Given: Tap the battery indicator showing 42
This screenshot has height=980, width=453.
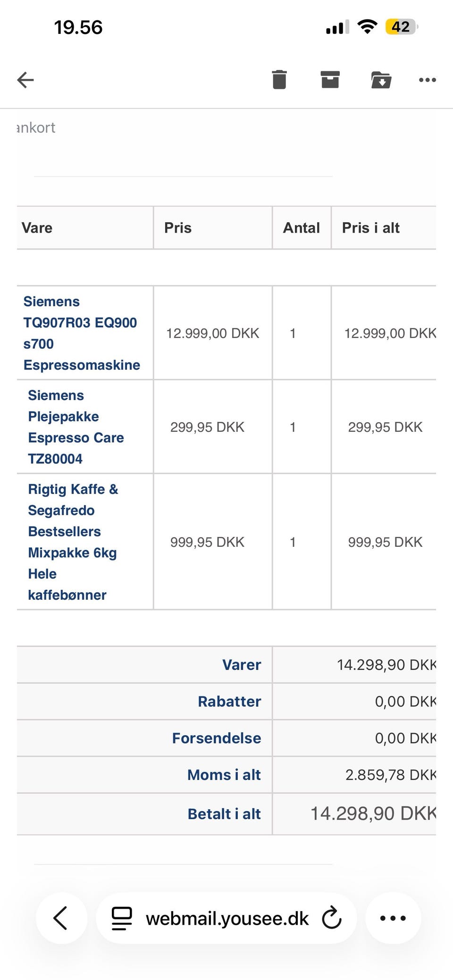Looking at the screenshot, I should pos(402,27).
